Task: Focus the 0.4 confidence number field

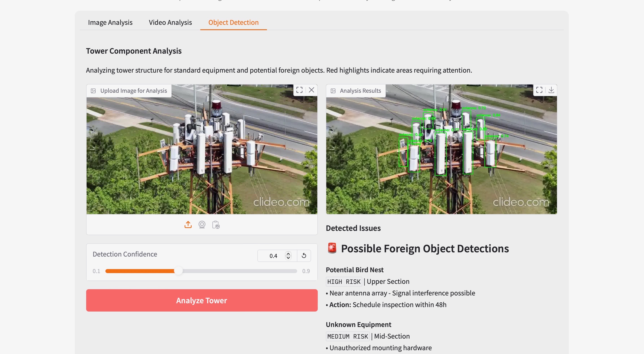Action: click(273, 256)
